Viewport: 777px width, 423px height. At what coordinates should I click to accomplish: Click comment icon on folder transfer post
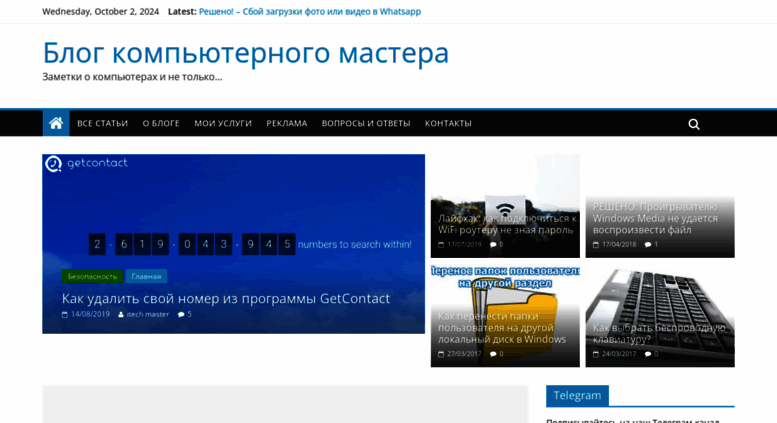[493, 354]
